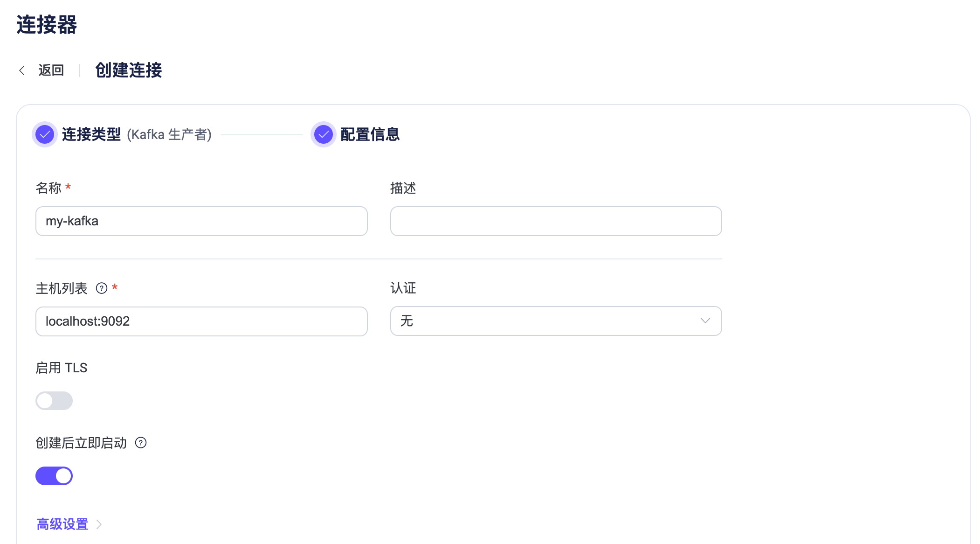
Task: Click the checkmark badge on 连接类型 step
Action: pos(45,135)
